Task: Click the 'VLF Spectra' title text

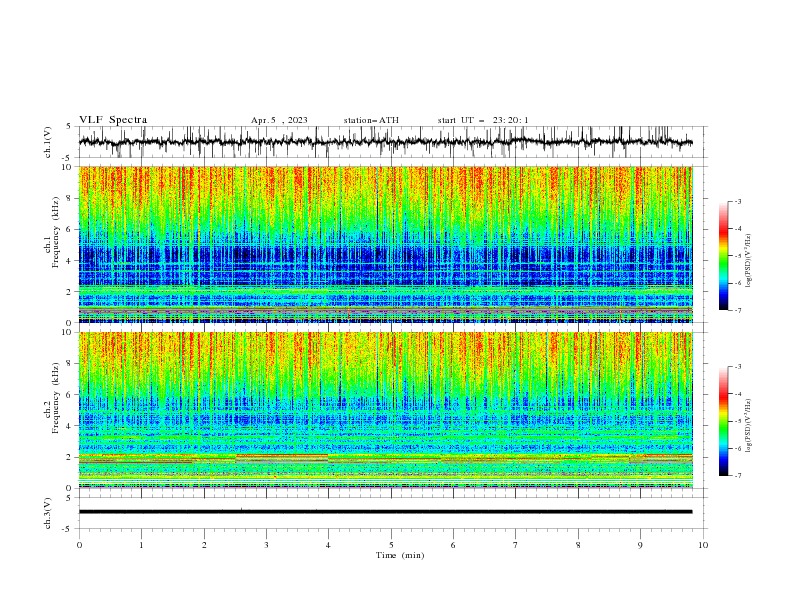Action: [x=113, y=120]
